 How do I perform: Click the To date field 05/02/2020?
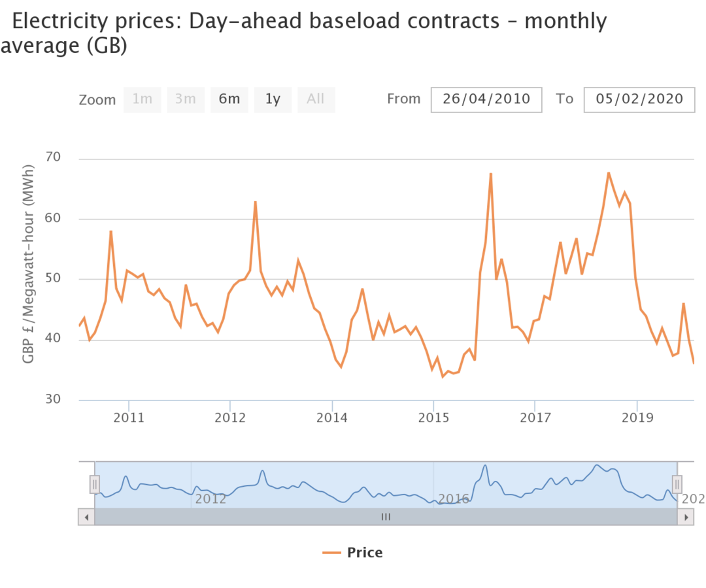click(639, 99)
